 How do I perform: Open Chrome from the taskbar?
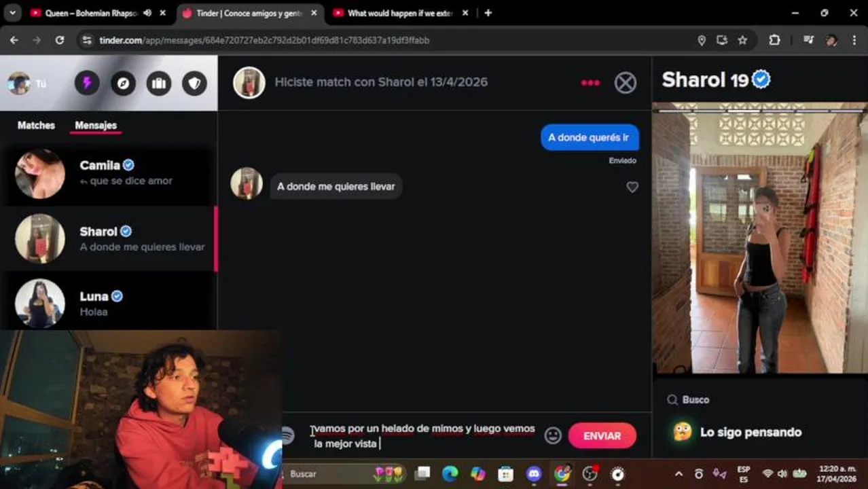(562, 473)
